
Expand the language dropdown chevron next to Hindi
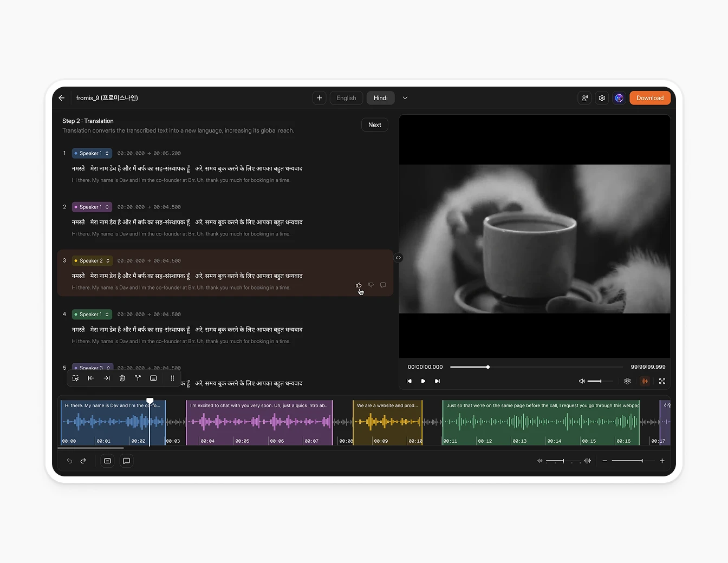tap(405, 98)
